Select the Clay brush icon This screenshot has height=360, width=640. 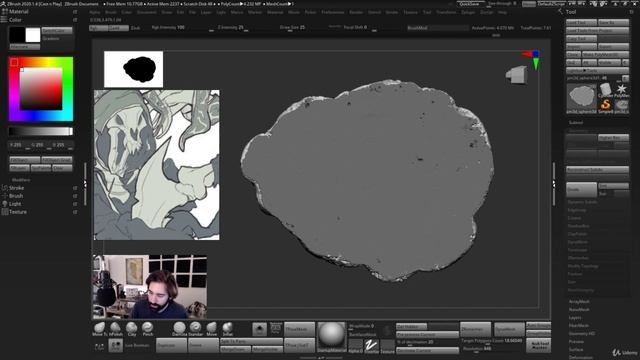[x=131, y=328]
